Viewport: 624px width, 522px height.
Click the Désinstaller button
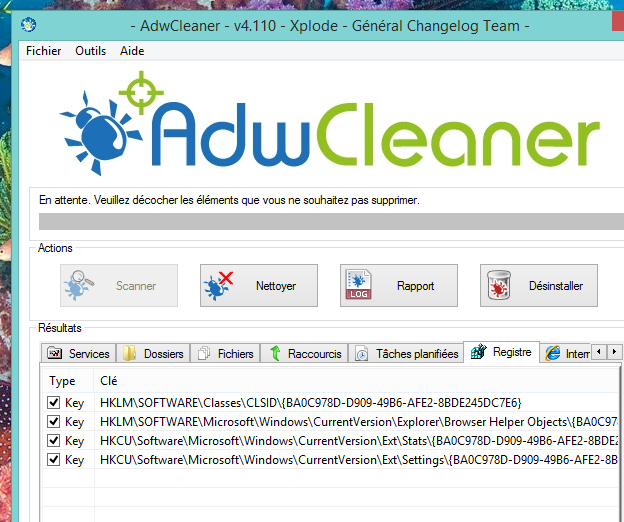[x=539, y=285]
